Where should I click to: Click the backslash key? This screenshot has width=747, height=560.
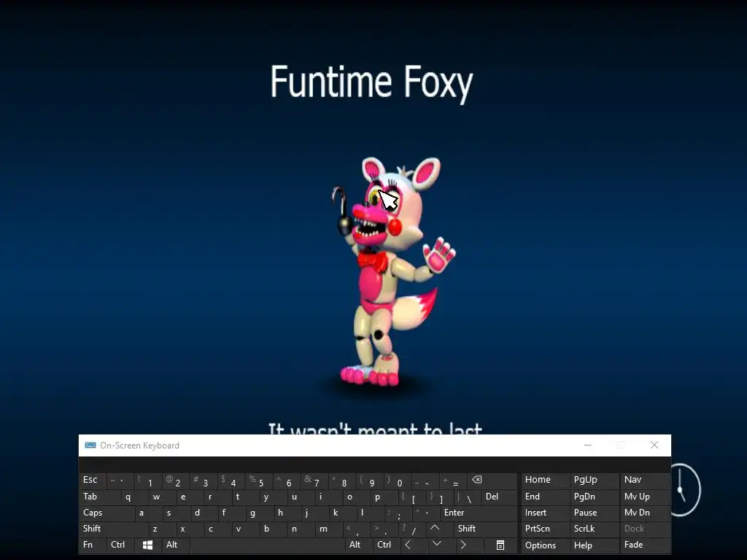(467, 496)
